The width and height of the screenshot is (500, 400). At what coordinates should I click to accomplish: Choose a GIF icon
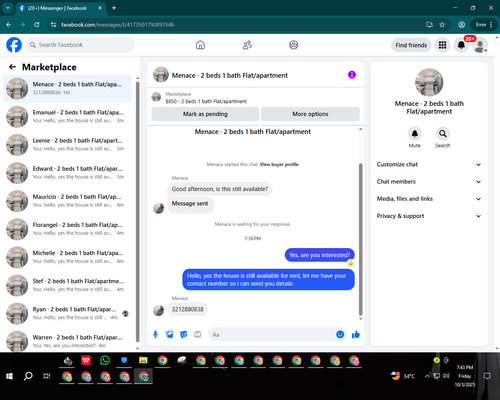[x=198, y=334]
